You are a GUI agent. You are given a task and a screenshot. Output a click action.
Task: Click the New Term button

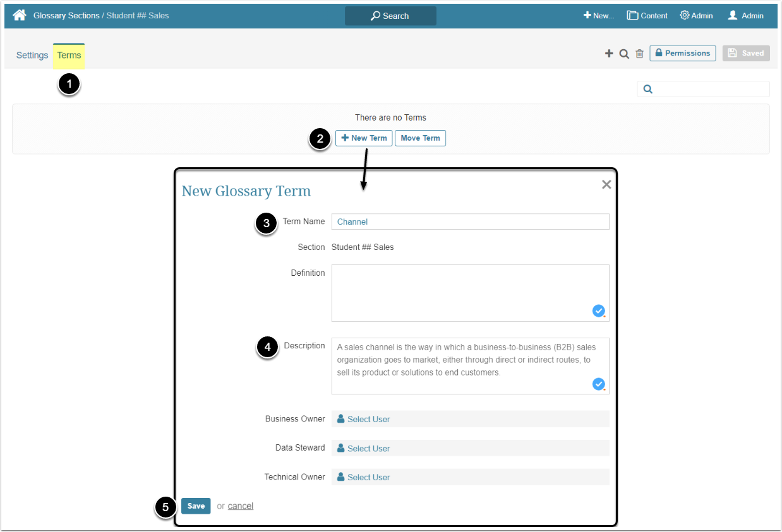(364, 138)
